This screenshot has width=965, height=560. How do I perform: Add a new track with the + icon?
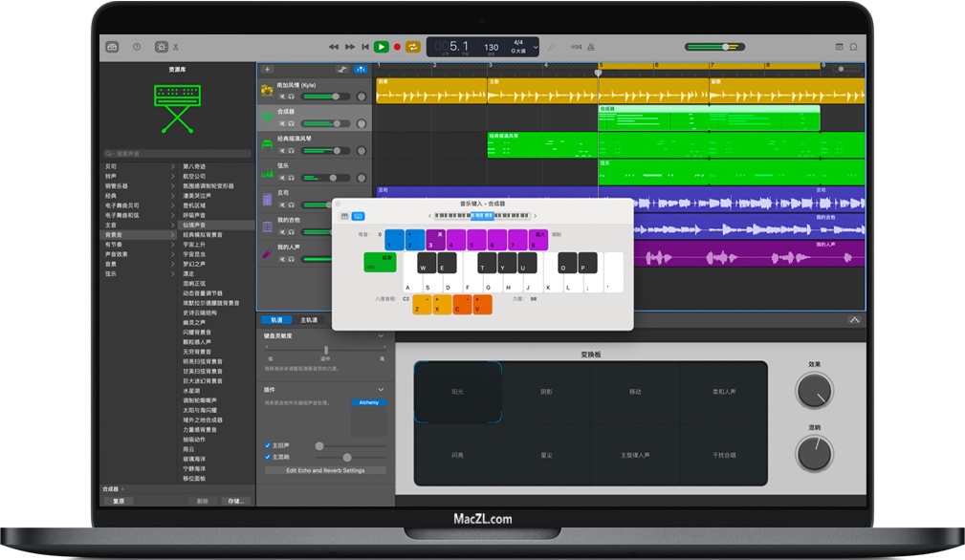point(266,68)
